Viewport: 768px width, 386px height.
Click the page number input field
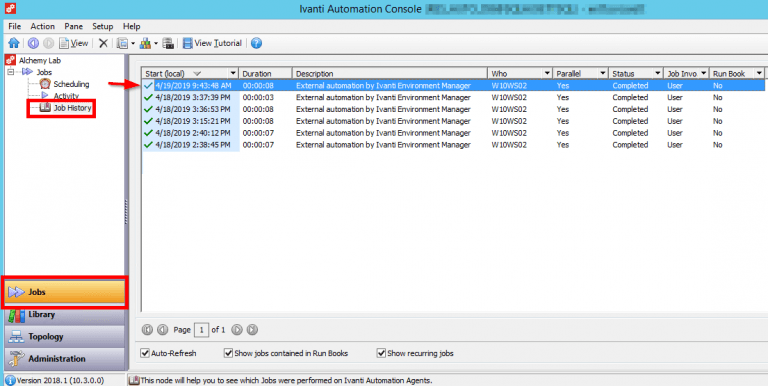[x=201, y=330]
